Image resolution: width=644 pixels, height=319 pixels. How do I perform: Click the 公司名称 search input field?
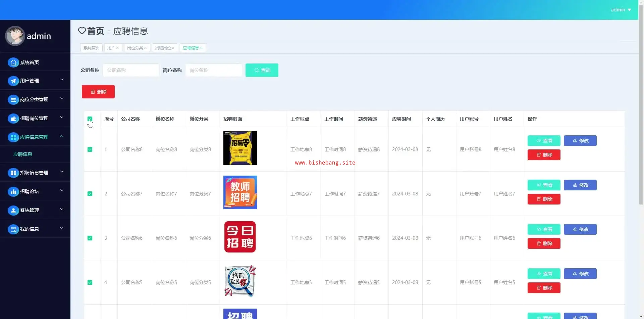coord(131,70)
